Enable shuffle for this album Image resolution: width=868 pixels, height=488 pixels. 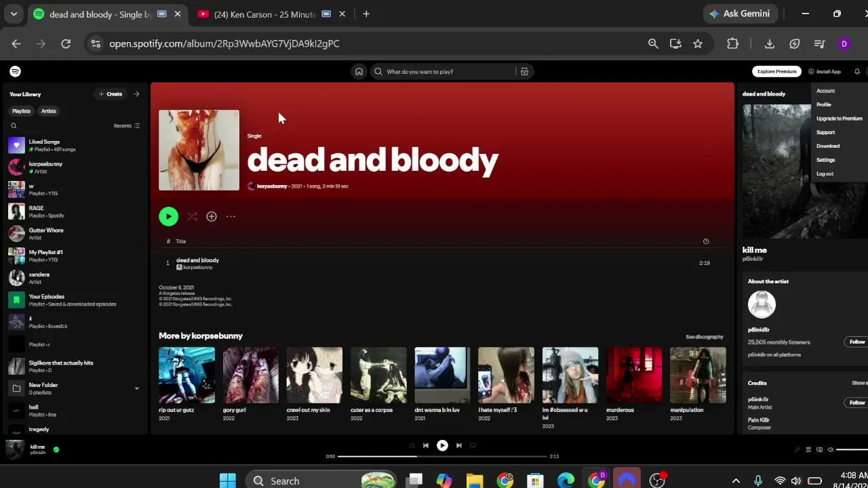point(193,216)
